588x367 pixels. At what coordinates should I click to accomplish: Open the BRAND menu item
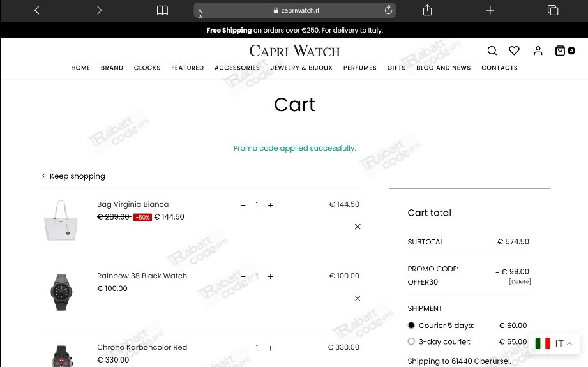(112, 68)
